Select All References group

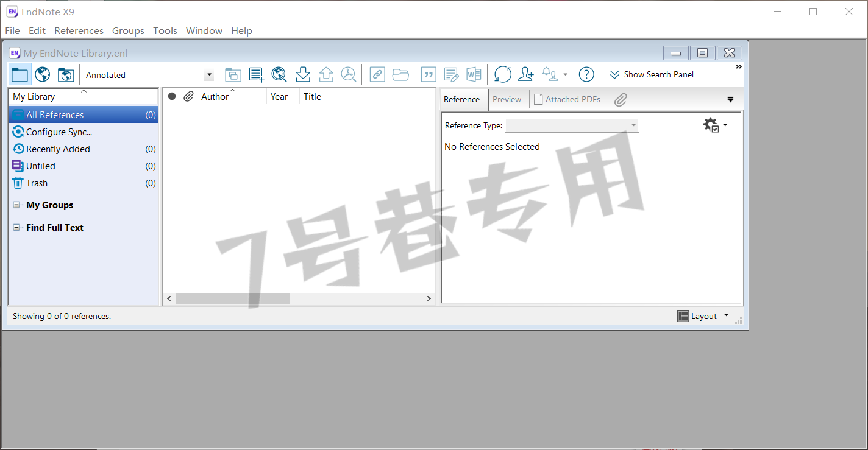coord(84,114)
